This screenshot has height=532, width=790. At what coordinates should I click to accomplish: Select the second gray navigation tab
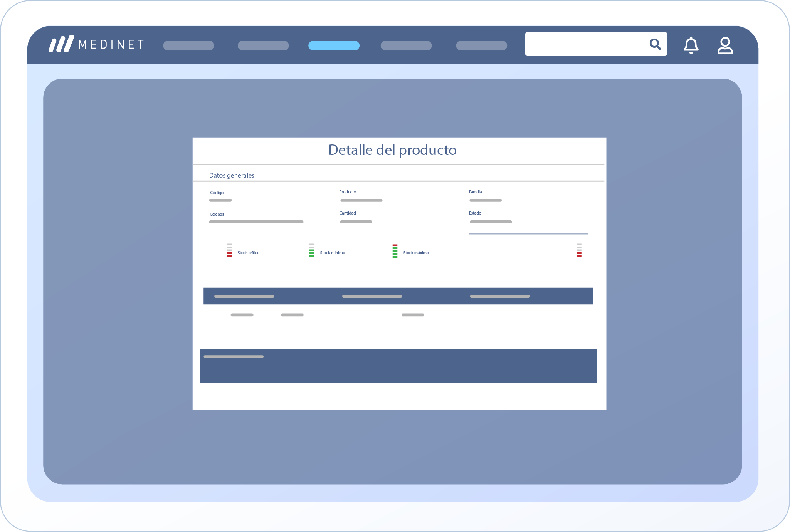click(263, 45)
